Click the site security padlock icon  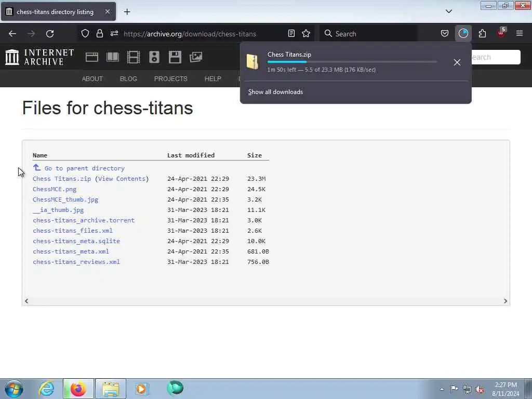tap(99, 34)
